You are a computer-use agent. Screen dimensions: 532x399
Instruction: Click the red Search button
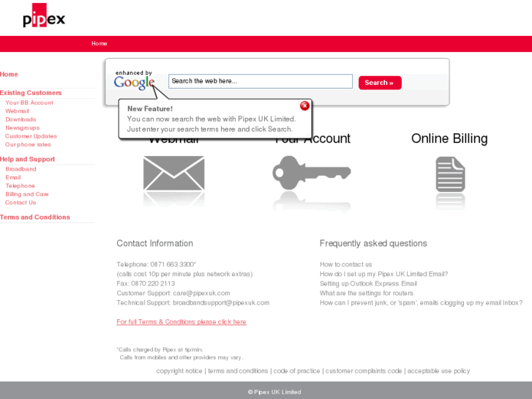[x=380, y=83]
